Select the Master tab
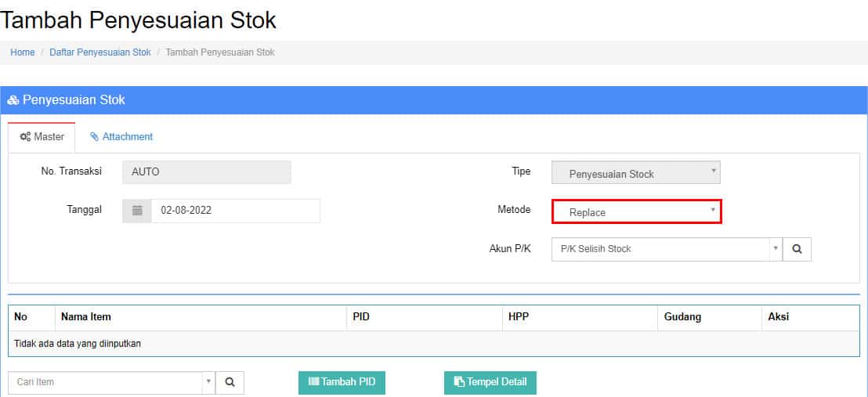 (x=42, y=137)
